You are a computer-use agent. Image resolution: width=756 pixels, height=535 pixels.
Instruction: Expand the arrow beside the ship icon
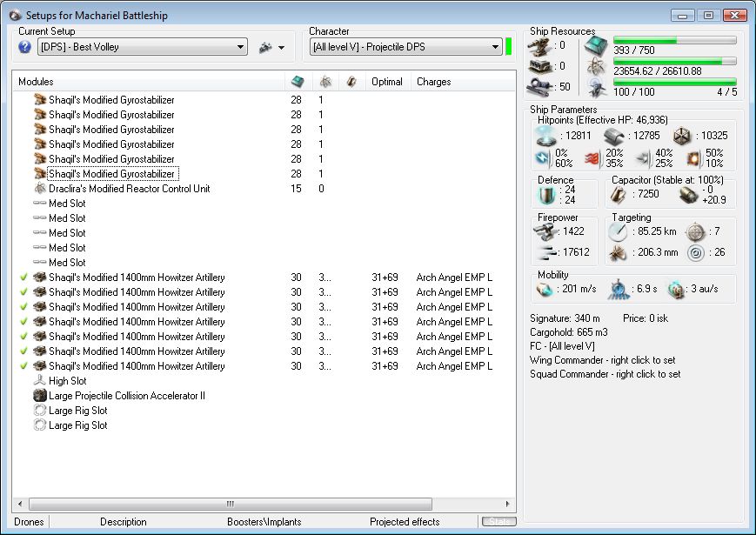[282, 48]
